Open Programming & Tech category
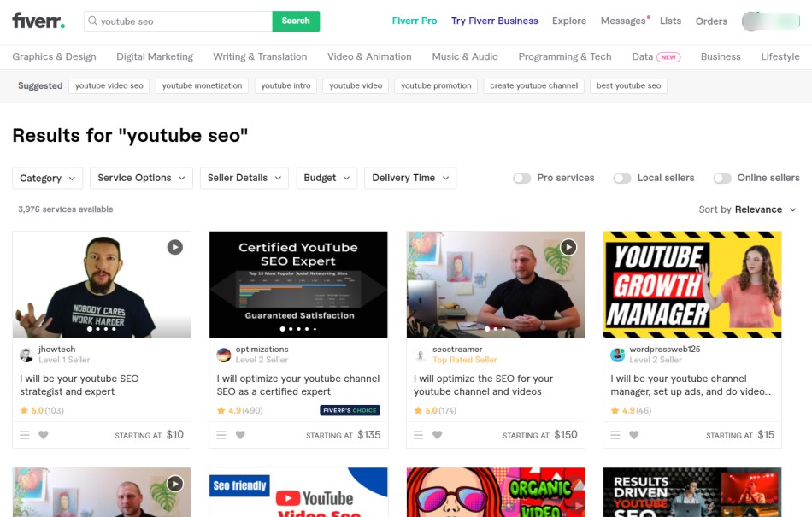 565,57
